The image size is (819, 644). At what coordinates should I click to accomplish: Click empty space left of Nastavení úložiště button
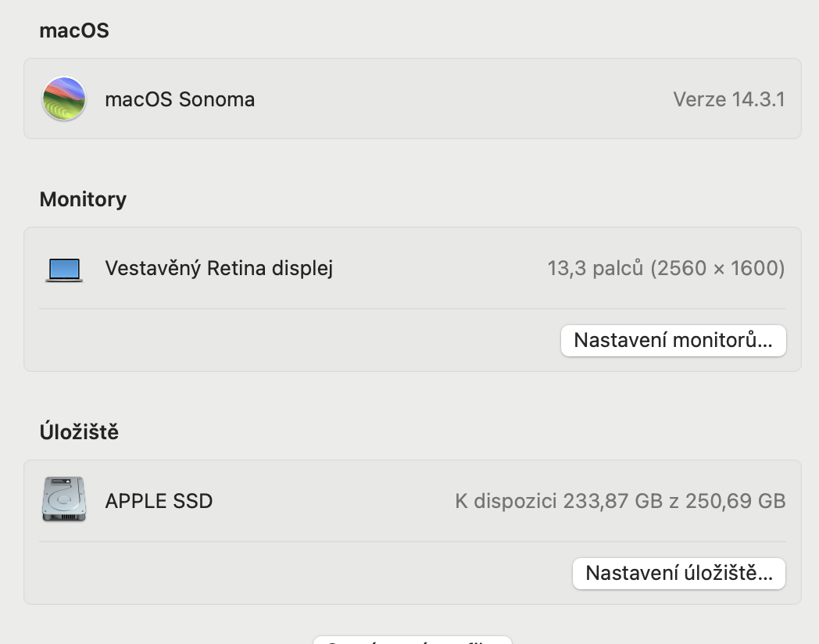tap(297, 573)
